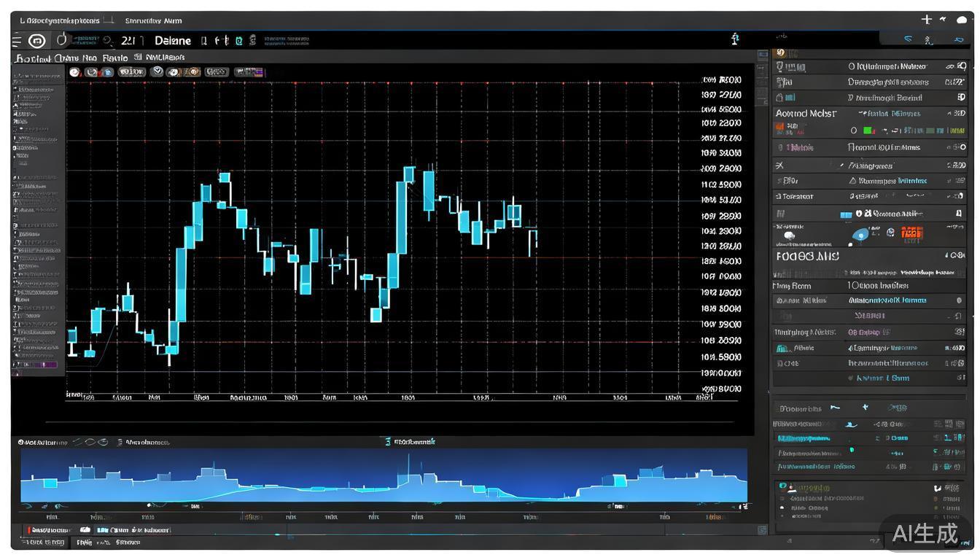
Task: Click the 'FOOGS MS' heading in right panel
Action: pyautogui.click(x=807, y=257)
